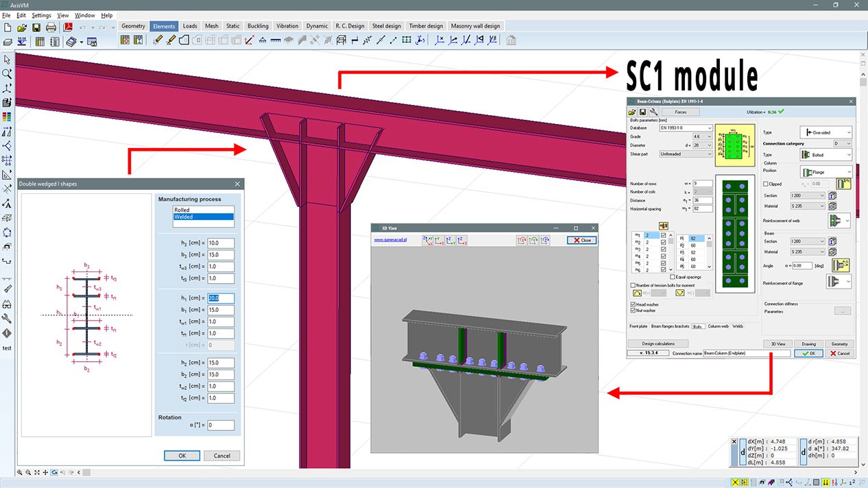The width and height of the screenshot is (868, 488).
Task: Open the column Position dropdown showing Flange
Action: [826, 171]
